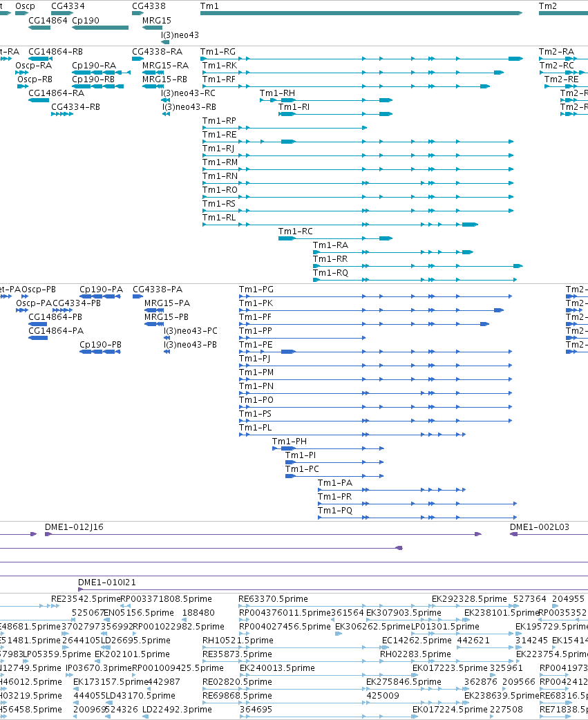Select the Tm1 gene bar

(361, 13)
